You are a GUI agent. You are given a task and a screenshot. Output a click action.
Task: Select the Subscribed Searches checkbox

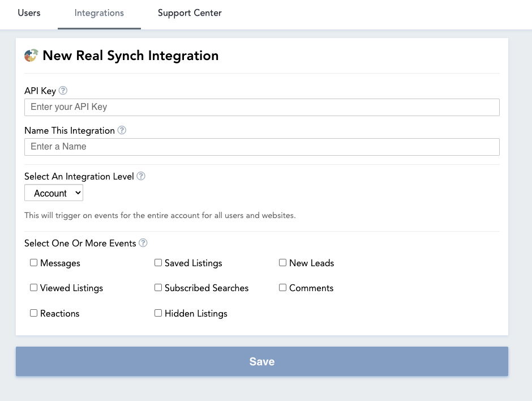(158, 288)
